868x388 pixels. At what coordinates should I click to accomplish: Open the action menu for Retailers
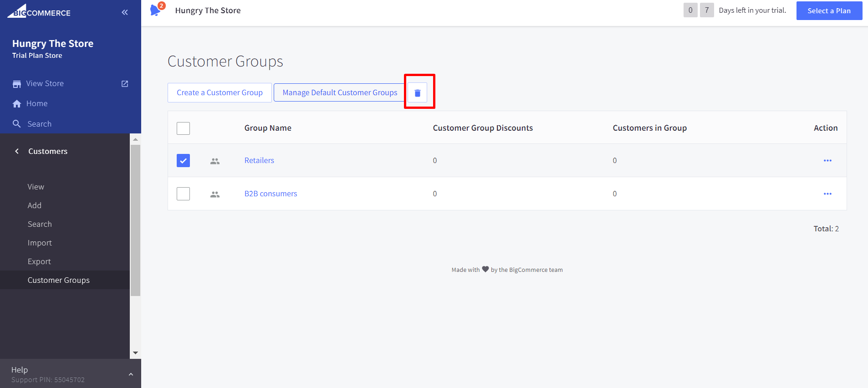(827, 160)
